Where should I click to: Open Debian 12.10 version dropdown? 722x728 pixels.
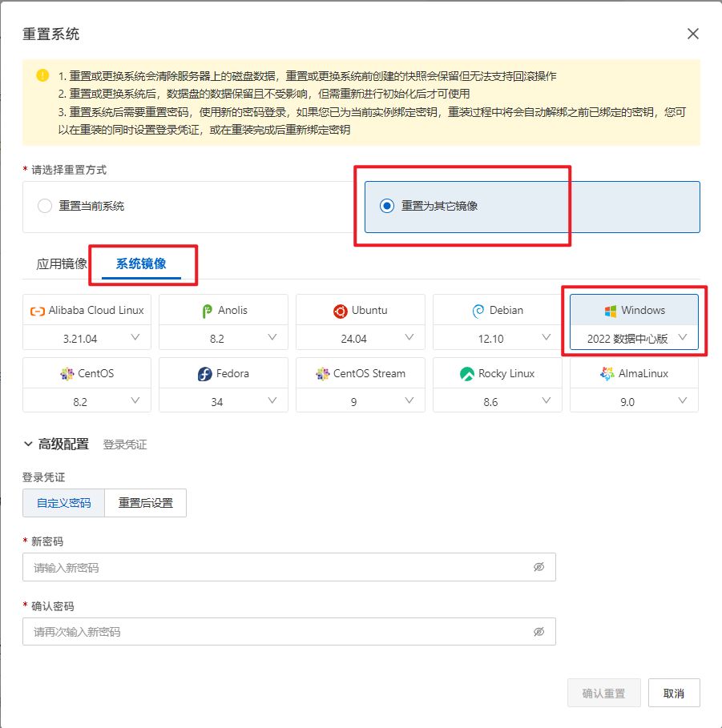coord(498,338)
